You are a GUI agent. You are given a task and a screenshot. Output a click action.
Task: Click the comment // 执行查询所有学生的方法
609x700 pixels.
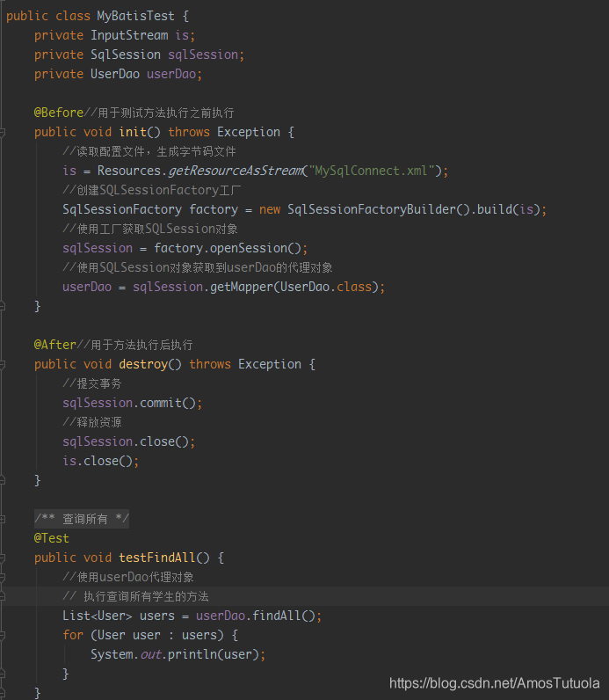[135, 596]
